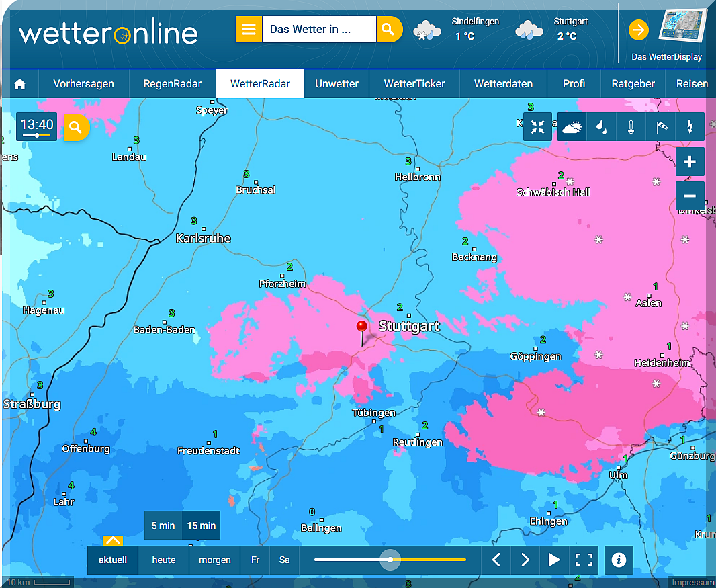Zoom in the map with plus button
Viewport: 716px width, 588px height.
click(x=690, y=162)
